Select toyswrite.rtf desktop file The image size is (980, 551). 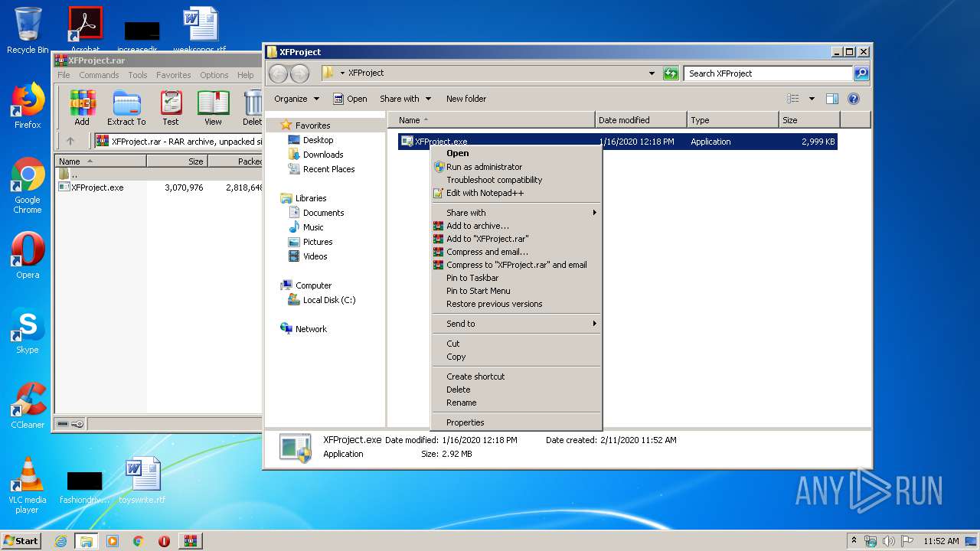pyautogui.click(x=142, y=481)
